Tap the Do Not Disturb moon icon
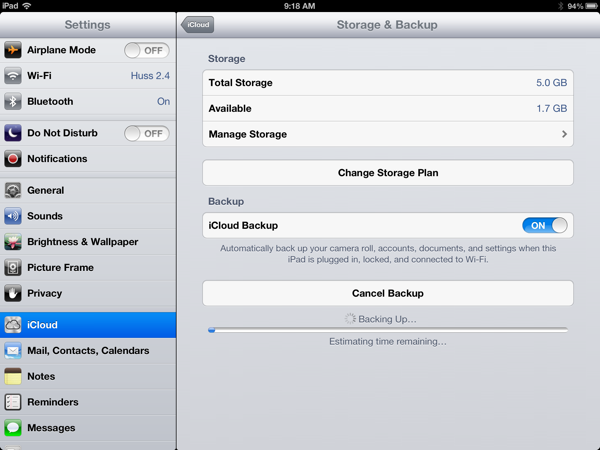Viewport: 600px width, 450px height. pos(13,133)
